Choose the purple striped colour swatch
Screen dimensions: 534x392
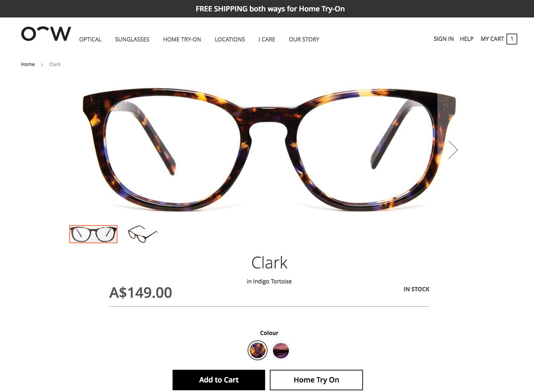pyautogui.click(x=281, y=350)
